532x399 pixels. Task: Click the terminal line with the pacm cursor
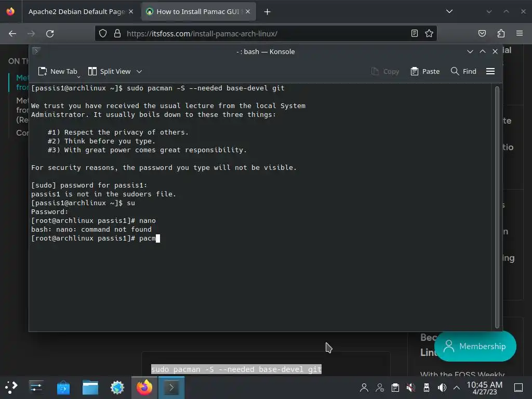coord(96,238)
